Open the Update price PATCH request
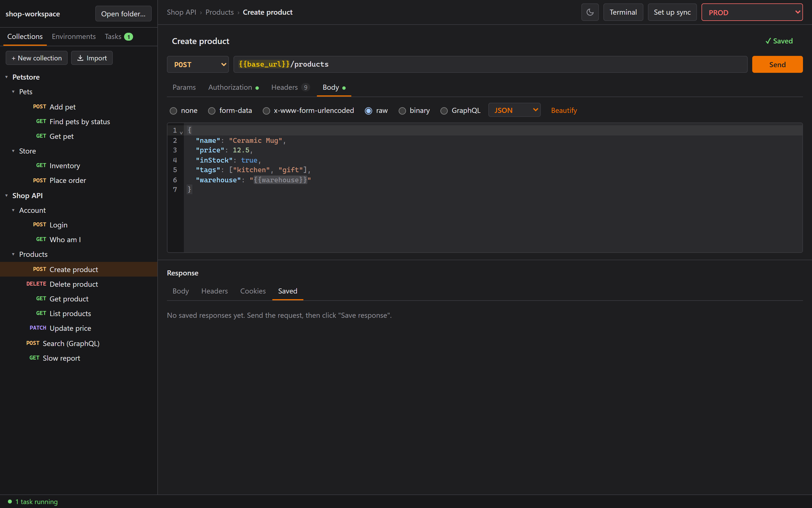The width and height of the screenshot is (812, 508). (x=78, y=328)
